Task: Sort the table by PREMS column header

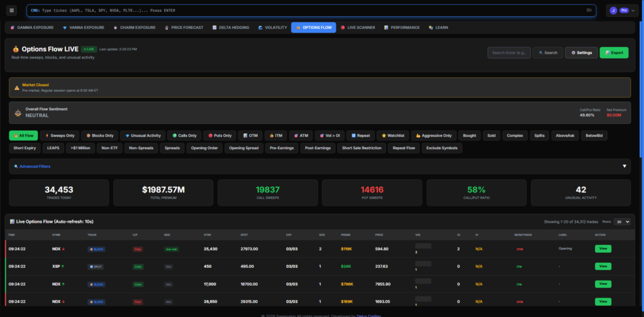Action: [346, 235]
